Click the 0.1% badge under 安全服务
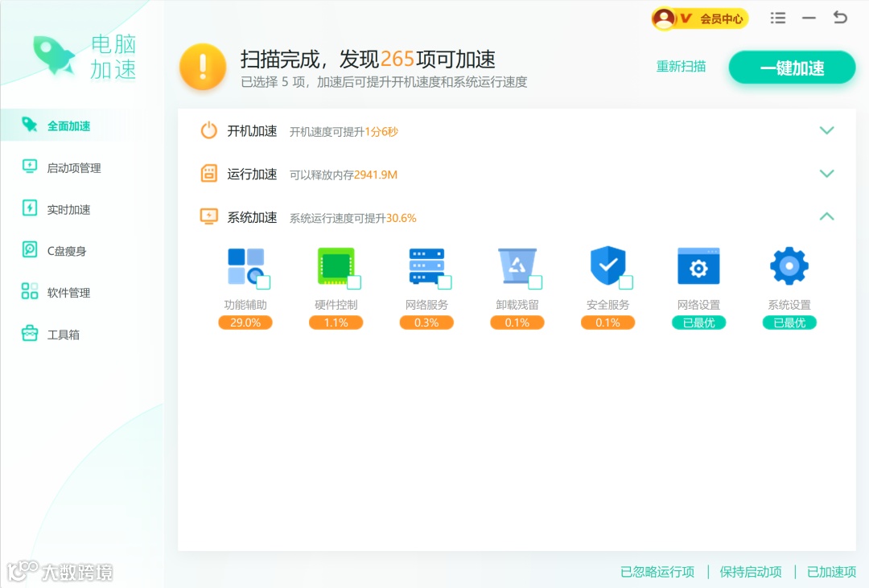Viewport: 869px width, 588px height. click(608, 323)
